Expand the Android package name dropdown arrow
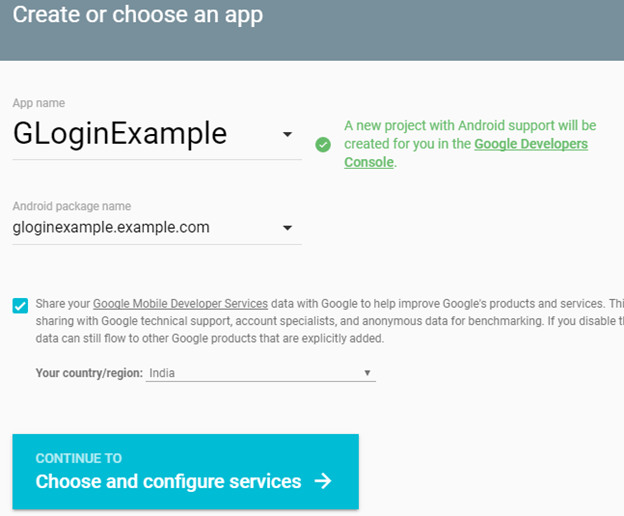This screenshot has width=624, height=516. [x=287, y=228]
